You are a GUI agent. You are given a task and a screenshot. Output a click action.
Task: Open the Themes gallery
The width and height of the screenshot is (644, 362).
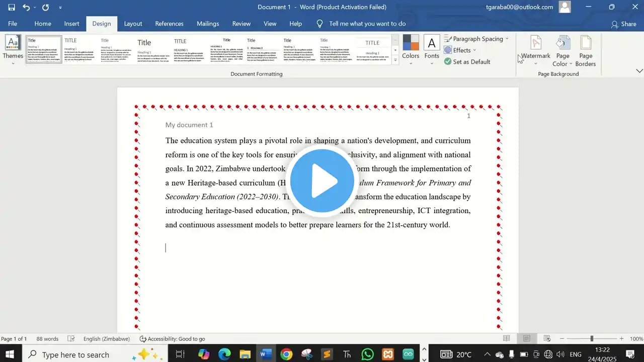click(13, 50)
